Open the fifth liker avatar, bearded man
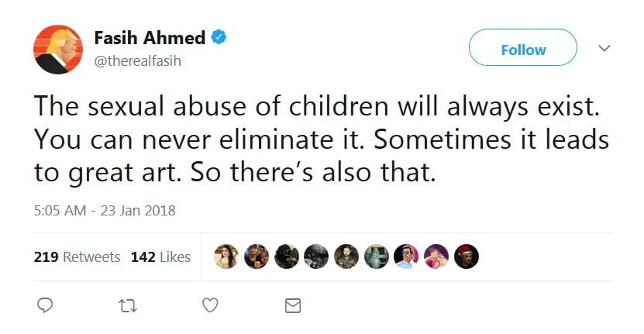Image resolution: width=644 pixels, height=334 pixels. 346,257
